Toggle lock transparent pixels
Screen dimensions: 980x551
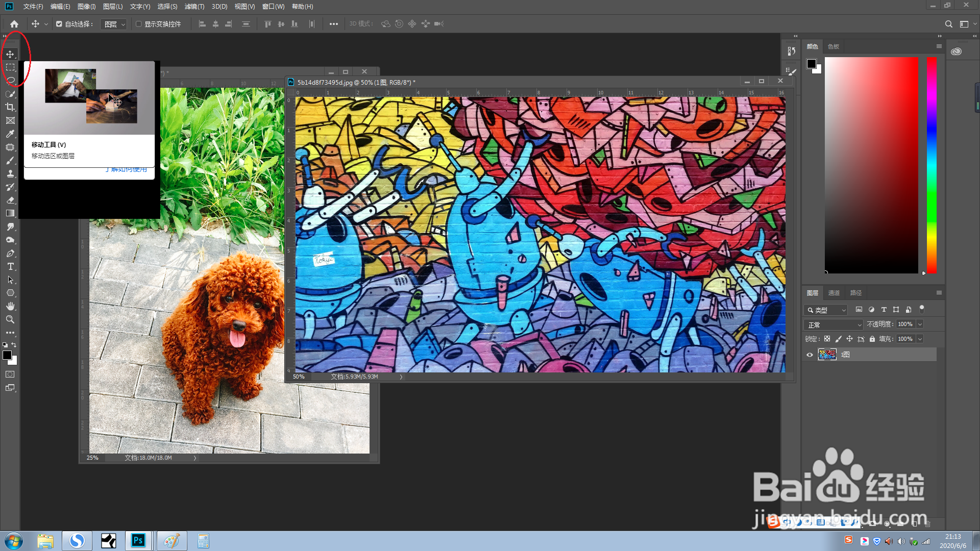click(827, 339)
